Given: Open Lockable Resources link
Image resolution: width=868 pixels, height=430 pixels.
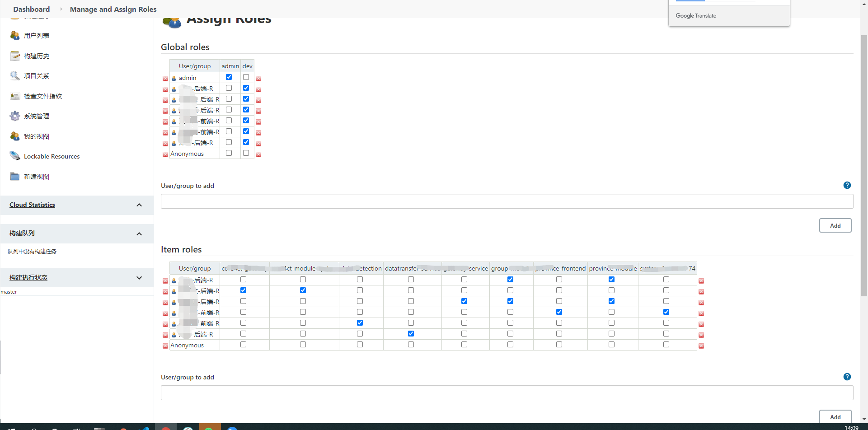Looking at the screenshot, I should pos(52,156).
